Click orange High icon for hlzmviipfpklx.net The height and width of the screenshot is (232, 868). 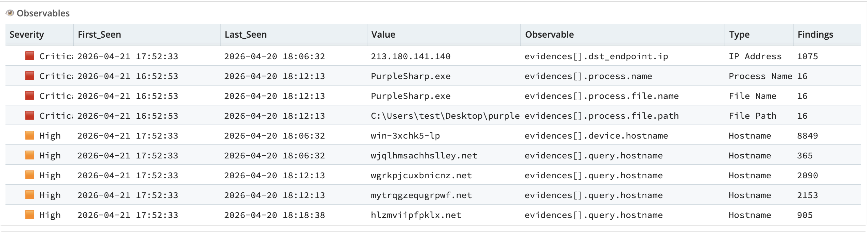[30, 215]
